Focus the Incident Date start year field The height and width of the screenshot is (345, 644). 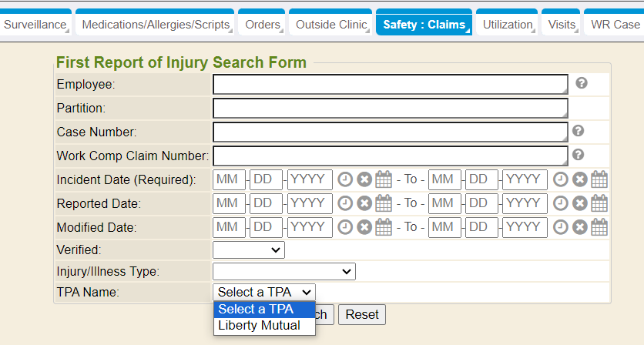[x=310, y=179]
